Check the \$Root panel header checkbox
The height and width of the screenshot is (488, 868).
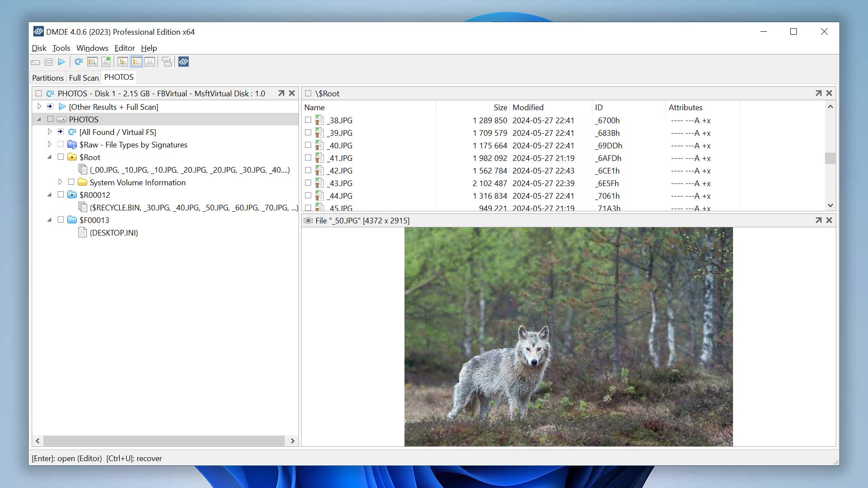[x=308, y=93]
